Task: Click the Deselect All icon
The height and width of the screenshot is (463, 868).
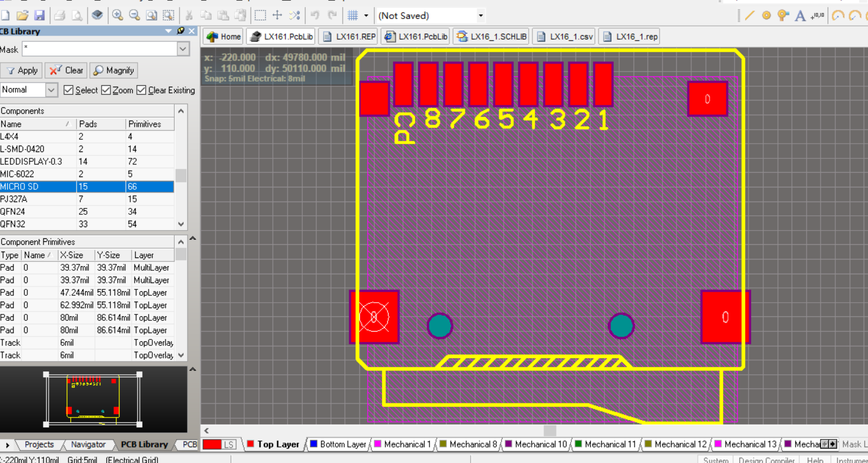Action: (295, 15)
